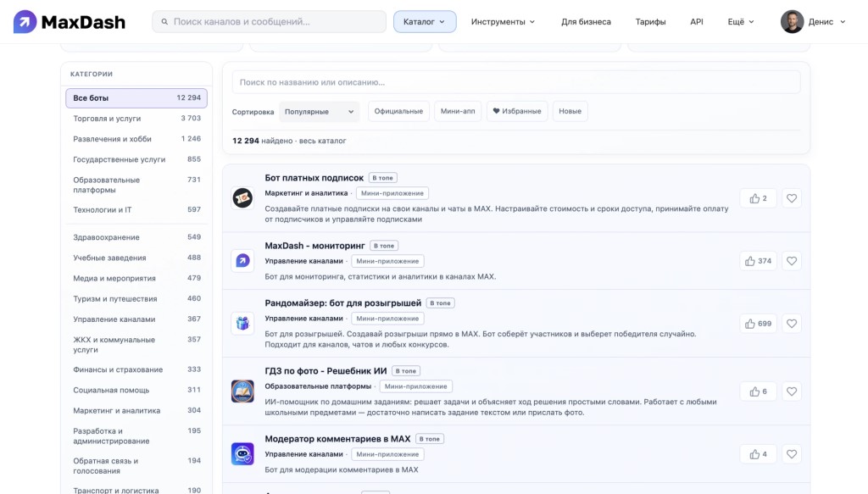Toggle the Мини-апп filter chip
The width and height of the screenshot is (868, 494).
[458, 111]
